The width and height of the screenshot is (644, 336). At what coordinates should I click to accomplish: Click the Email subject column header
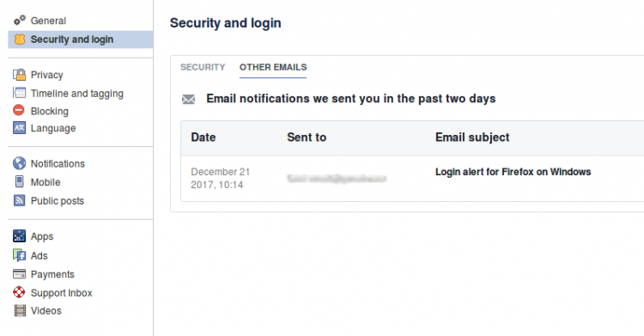[472, 137]
